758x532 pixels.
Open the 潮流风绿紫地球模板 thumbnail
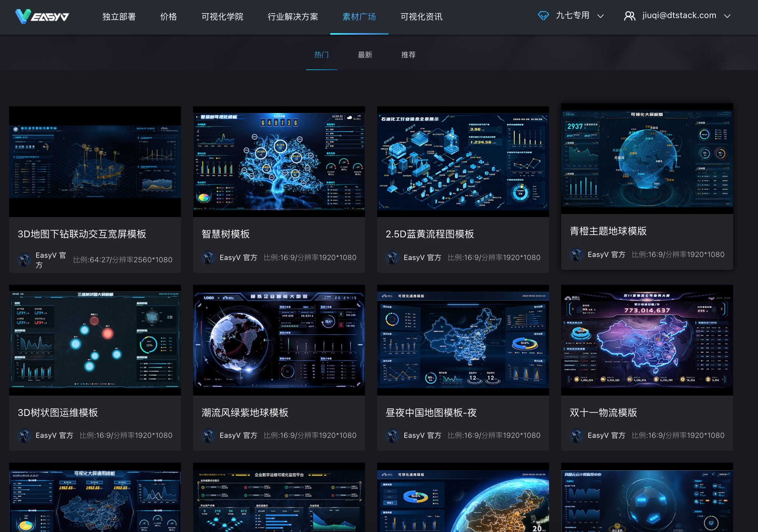279,340
